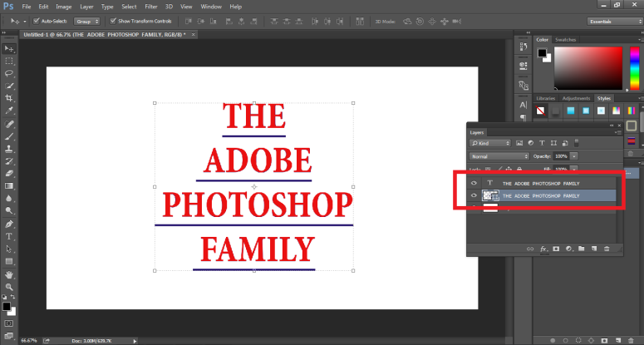Open the Normal blend mode dropdown
The height and width of the screenshot is (345, 644).
[499, 156]
